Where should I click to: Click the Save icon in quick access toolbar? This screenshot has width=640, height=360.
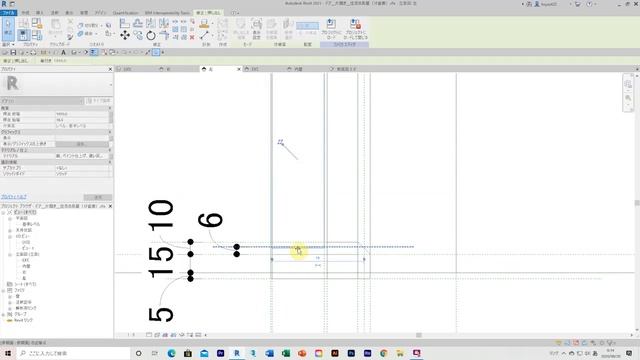point(13,52)
